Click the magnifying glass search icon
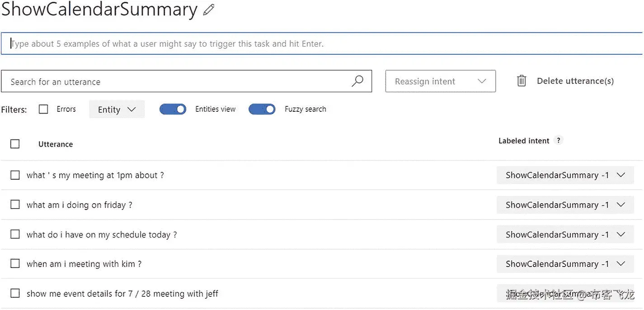Image resolution: width=644 pixels, height=310 pixels. [357, 81]
